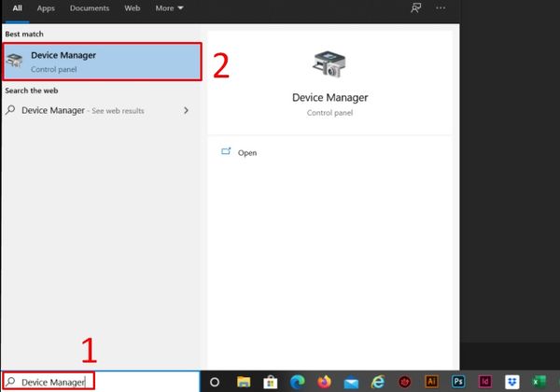This screenshot has height=392, width=560.
Task: Select the Web search tab
Action: tap(133, 7)
